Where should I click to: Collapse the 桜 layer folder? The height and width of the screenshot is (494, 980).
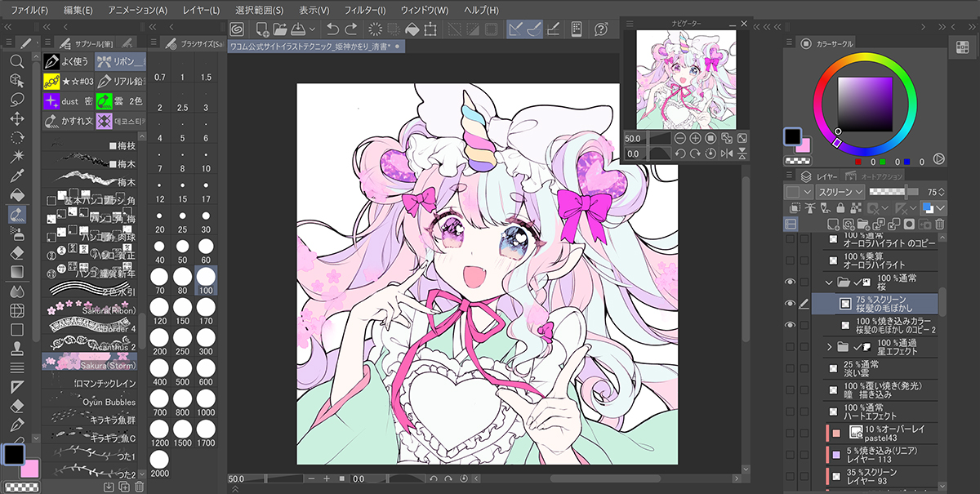pyautogui.click(x=830, y=283)
